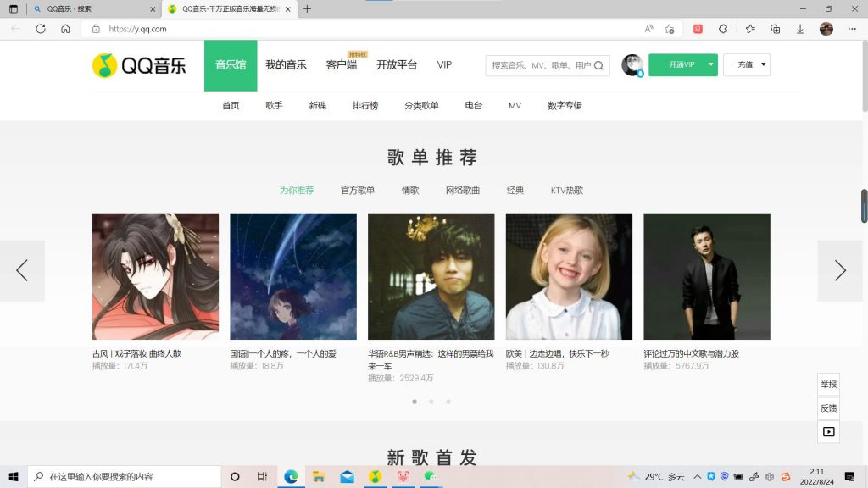Add this page to favorites
Screen dimensions: 868x488
[670, 29]
